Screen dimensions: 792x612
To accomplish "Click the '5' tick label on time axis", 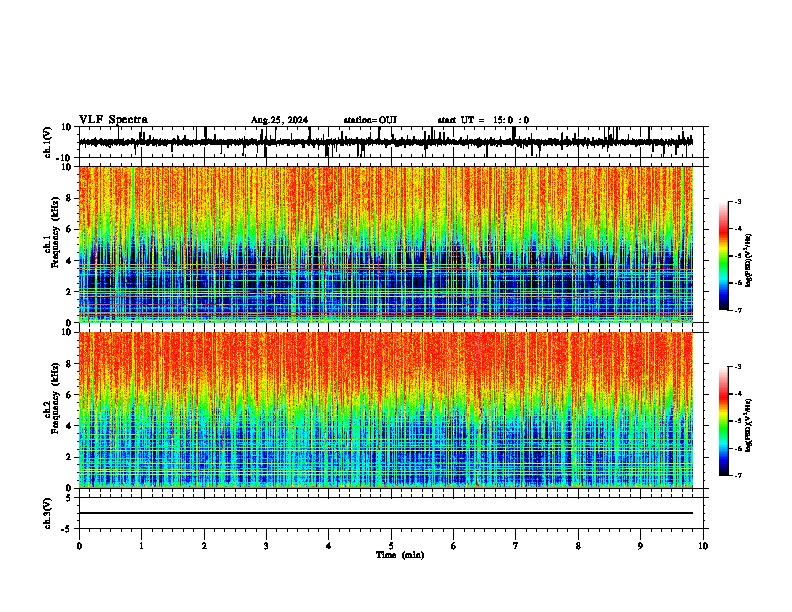I will click(x=391, y=546).
